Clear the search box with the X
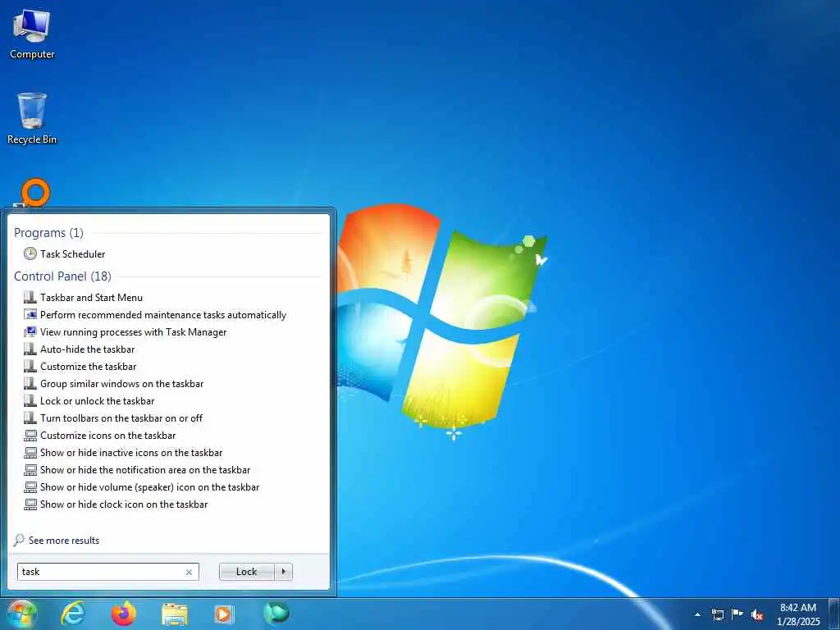Image resolution: width=840 pixels, height=630 pixels. (189, 572)
